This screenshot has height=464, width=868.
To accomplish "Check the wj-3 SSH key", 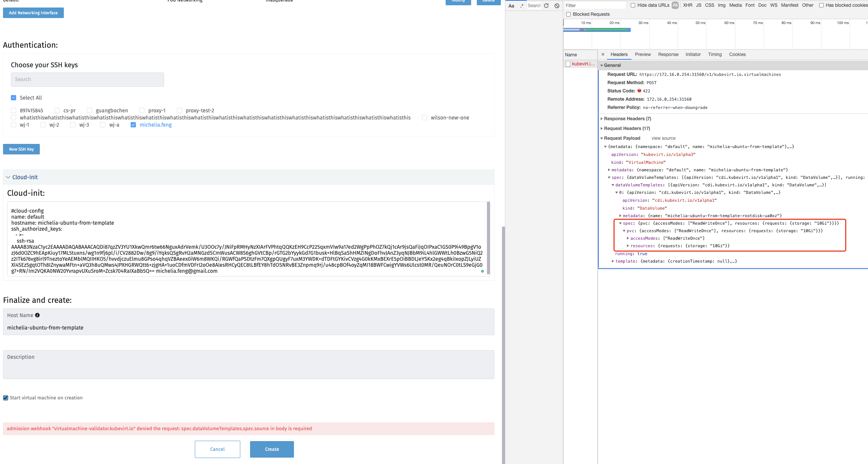I will pyautogui.click(x=73, y=125).
